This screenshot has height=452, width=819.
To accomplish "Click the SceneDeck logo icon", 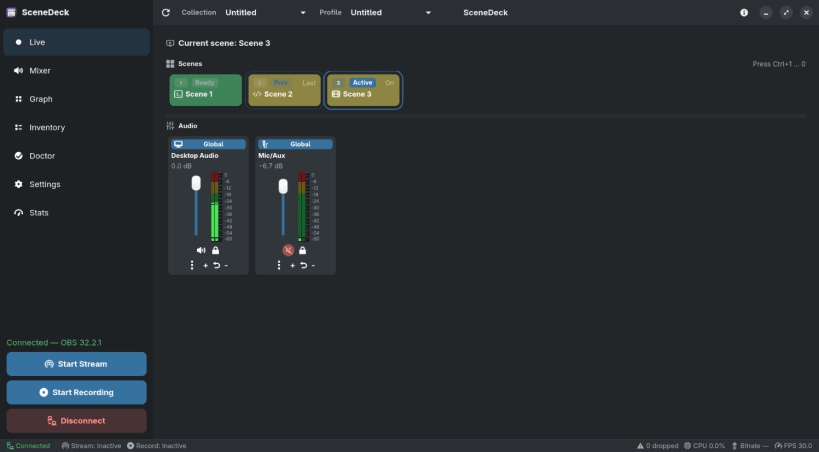I will pyautogui.click(x=11, y=12).
